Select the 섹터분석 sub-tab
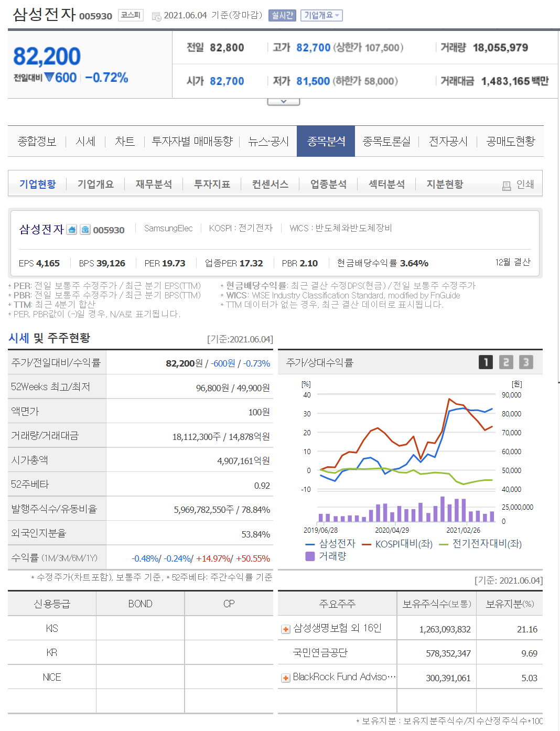The width and height of the screenshot is (560, 731). [386, 184]
